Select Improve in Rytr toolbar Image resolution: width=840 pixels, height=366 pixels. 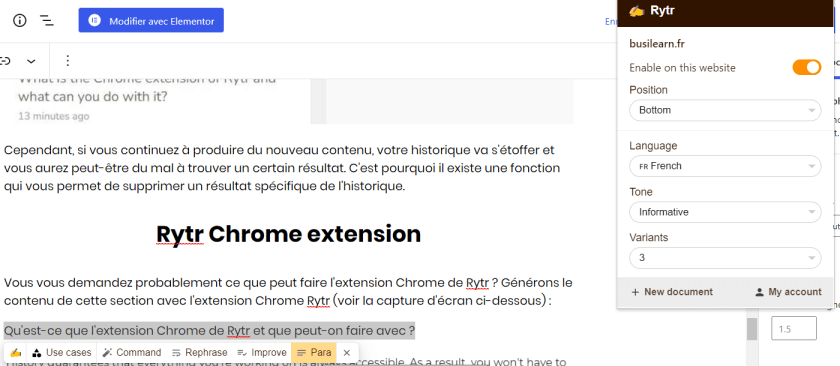click(x=262, y=353)
